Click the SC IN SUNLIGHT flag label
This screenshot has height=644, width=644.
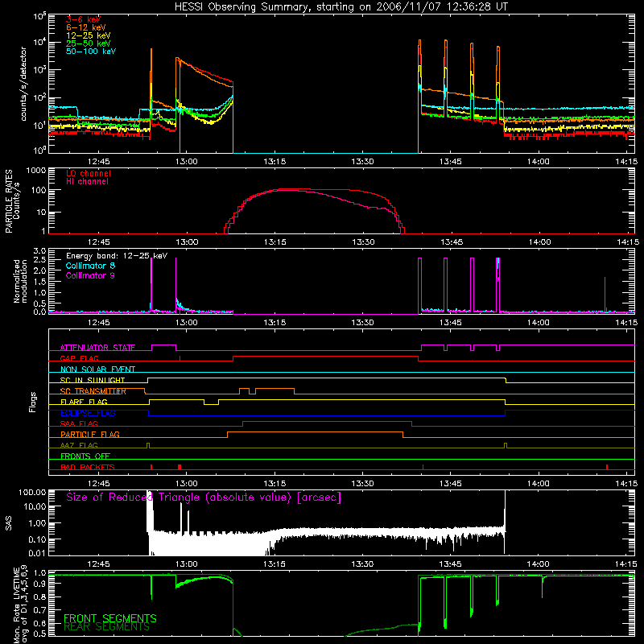[x=93, y=380]
